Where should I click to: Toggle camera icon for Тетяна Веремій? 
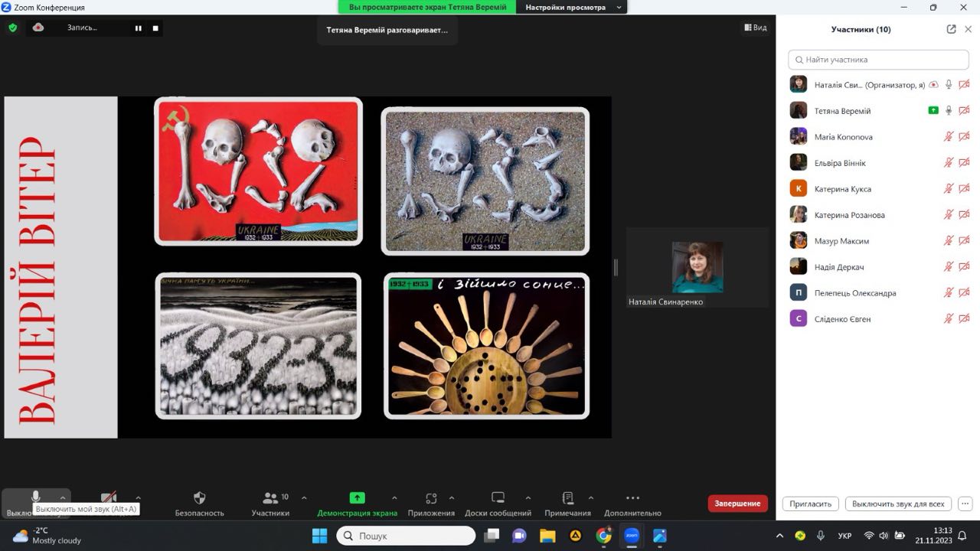click(964, 111)
